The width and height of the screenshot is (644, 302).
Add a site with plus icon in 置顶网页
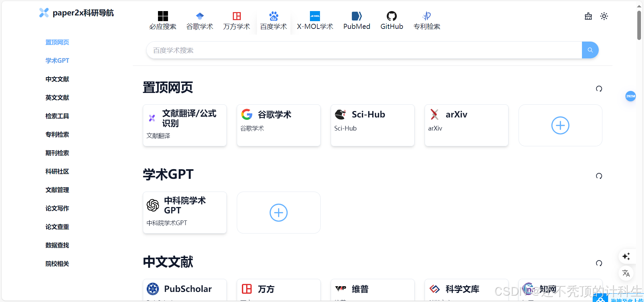click(x=560, y=125)
